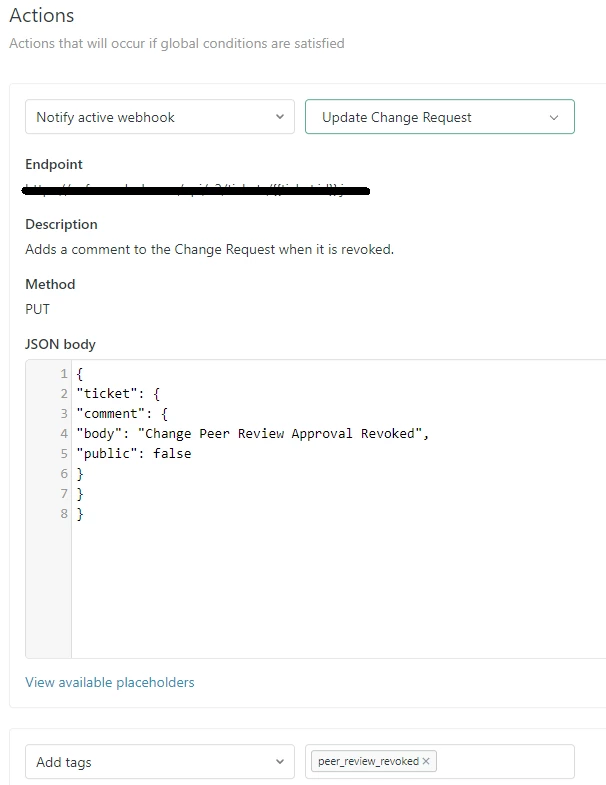The width and height of the screenshot is (606, 785).
Task: Remove the peer_review_revoked tag
Action: (426, 762)
